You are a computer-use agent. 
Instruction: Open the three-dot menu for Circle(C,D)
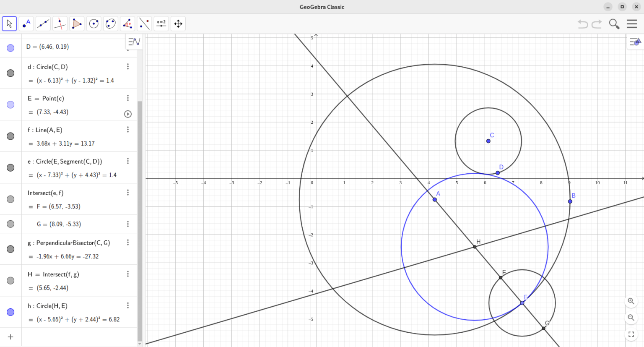128,66
